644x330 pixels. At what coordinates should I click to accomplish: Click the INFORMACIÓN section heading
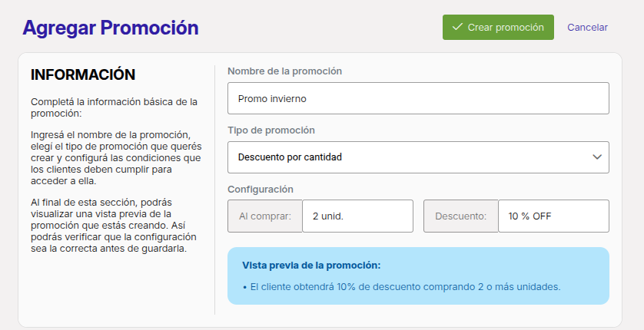pos(83,74)
